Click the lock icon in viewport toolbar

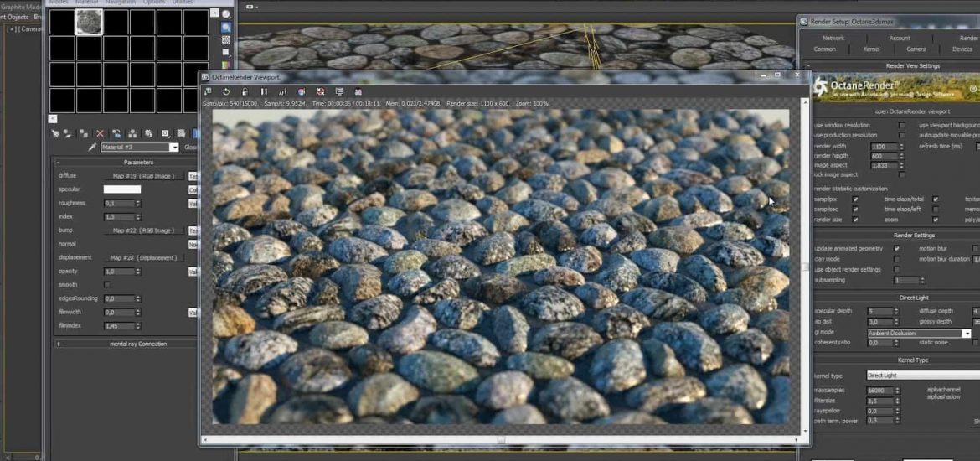coord(245,91)
